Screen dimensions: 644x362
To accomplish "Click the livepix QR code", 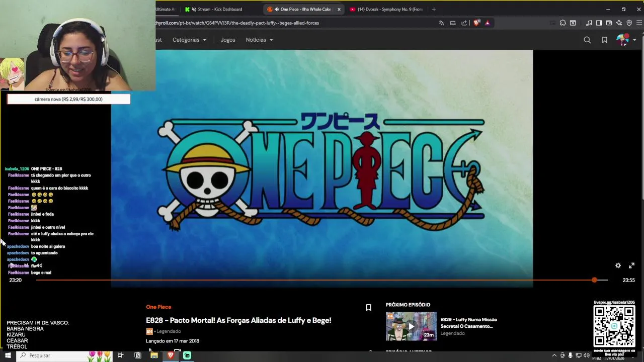I will click(614, 326).
